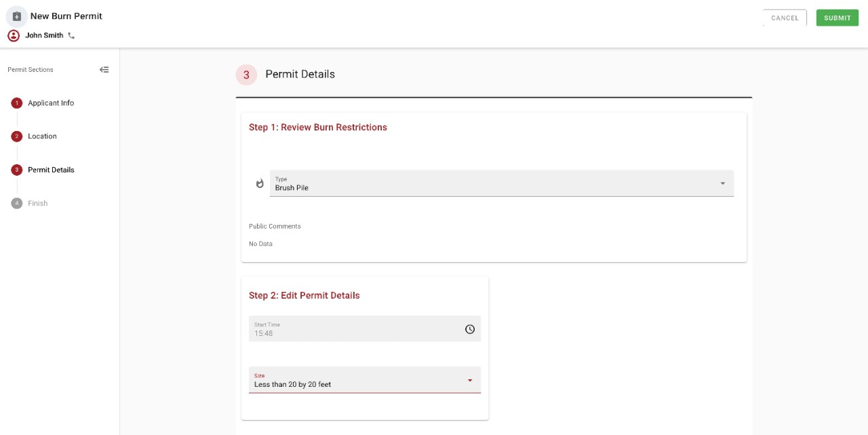Click the clipboard permit icon in the header
Viewport: 868px width, 435px height.
[x=15, y=16]
